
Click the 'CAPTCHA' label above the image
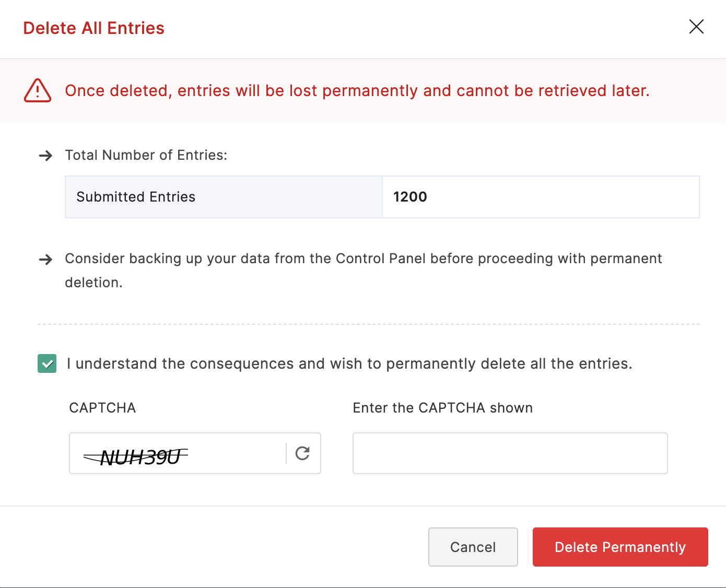click(x=102, y=408)
